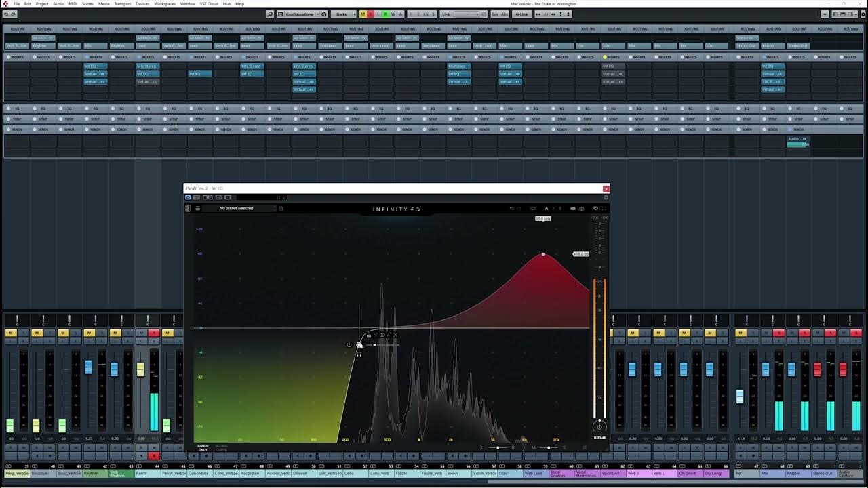Select the Accordian channel name

pos(251,473)
